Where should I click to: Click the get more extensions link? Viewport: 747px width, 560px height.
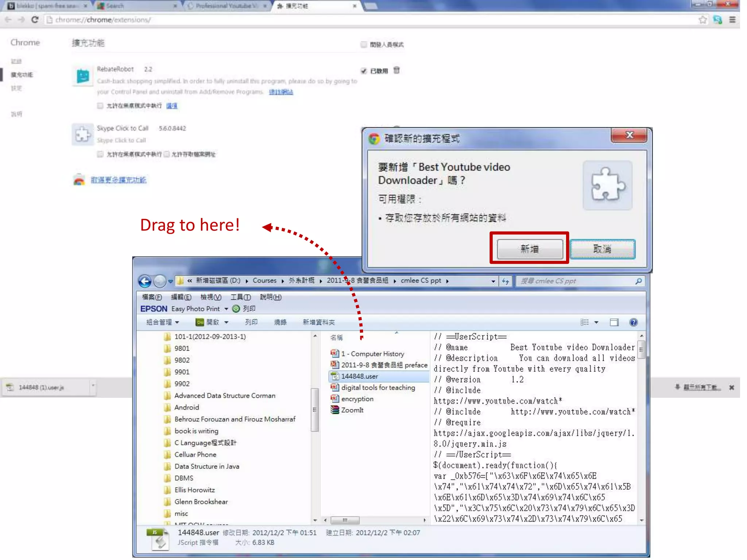point(118,180)
